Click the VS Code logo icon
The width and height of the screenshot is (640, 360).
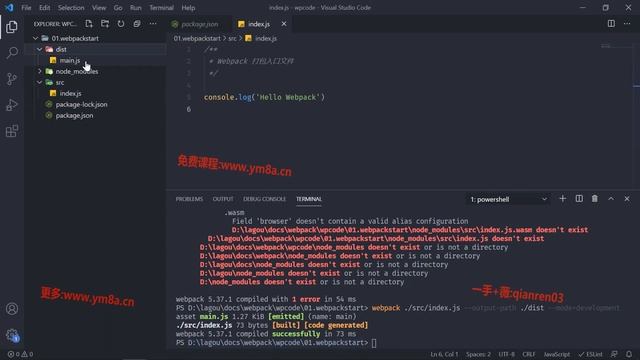point(9,7)
